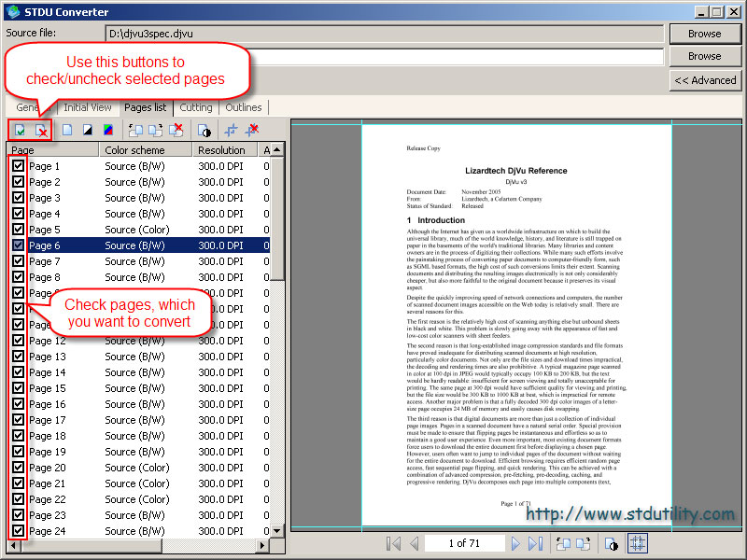Rotate selected pages left in toolbar above list

tap(135, 130)
